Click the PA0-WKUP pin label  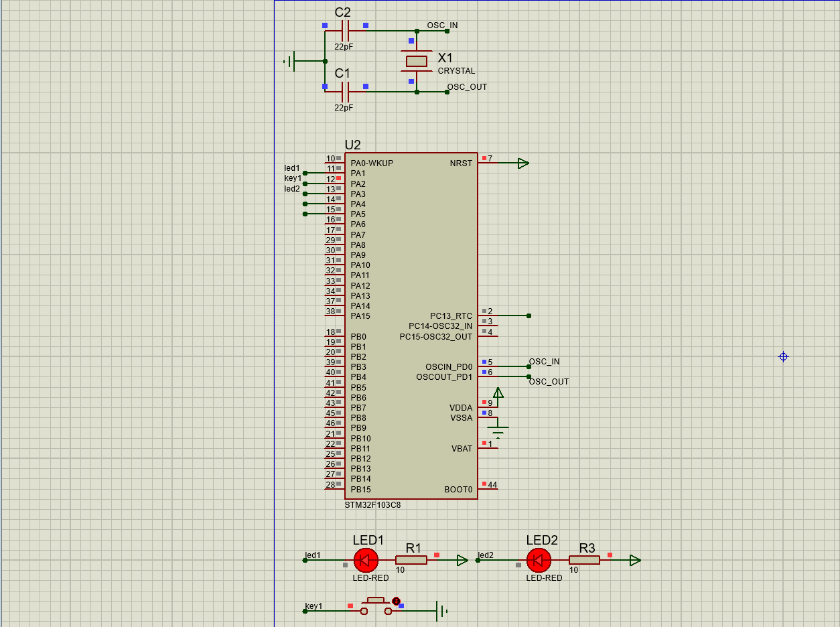pos(372,163)
